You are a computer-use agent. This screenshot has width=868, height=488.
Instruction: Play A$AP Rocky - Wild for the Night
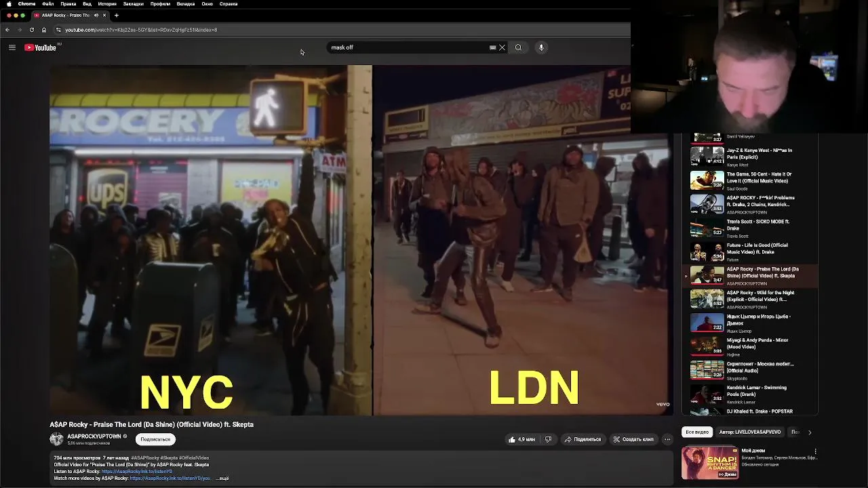tap(750, 299)
